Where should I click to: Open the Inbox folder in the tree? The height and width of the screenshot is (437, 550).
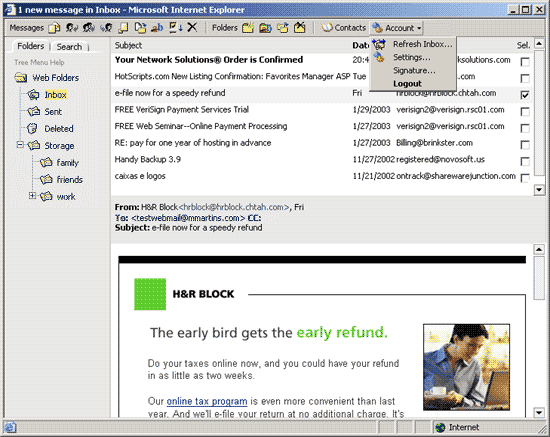point(55,95)
